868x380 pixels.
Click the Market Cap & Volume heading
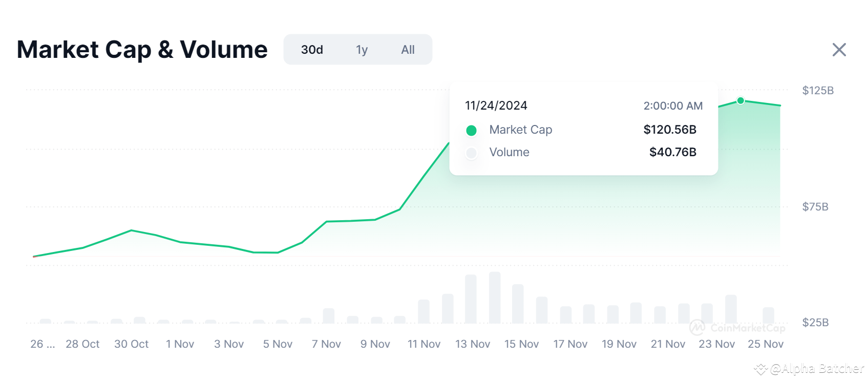142,50
